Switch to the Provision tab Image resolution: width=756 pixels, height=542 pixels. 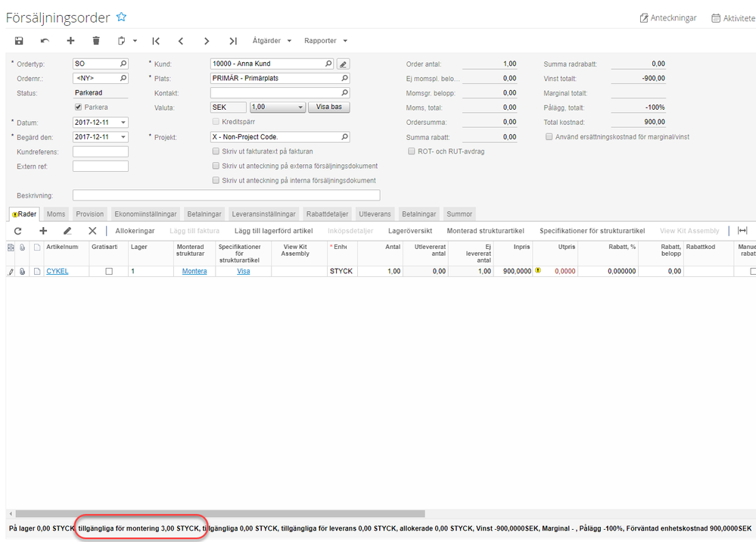[x=90, y=214]
